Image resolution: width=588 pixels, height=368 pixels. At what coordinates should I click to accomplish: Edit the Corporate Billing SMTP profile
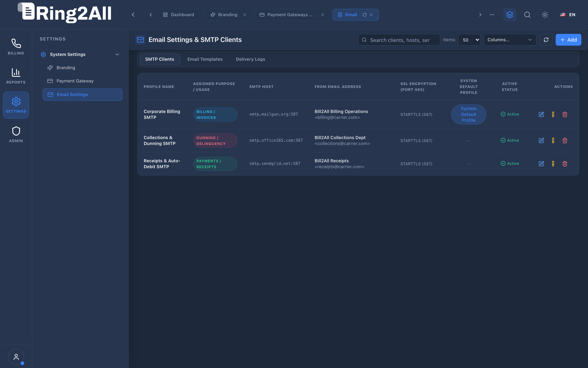tap(541, 114)
